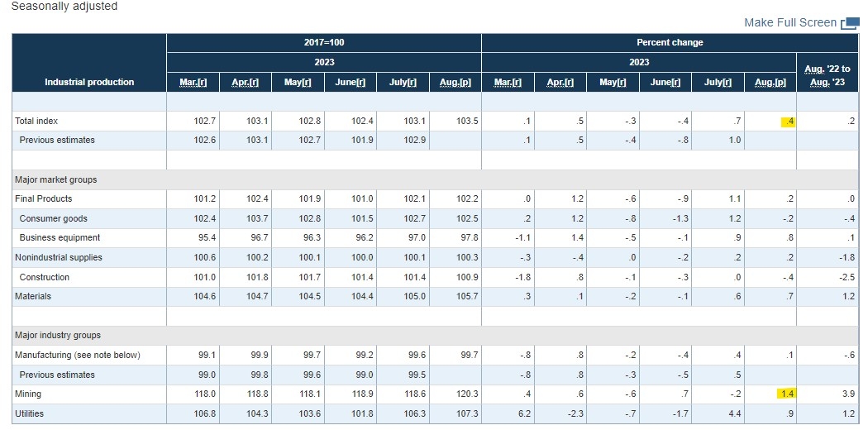Viewport: 868px width, 430px height.
Task: Click the Consumer goods row label
Action: coord(54,218)
